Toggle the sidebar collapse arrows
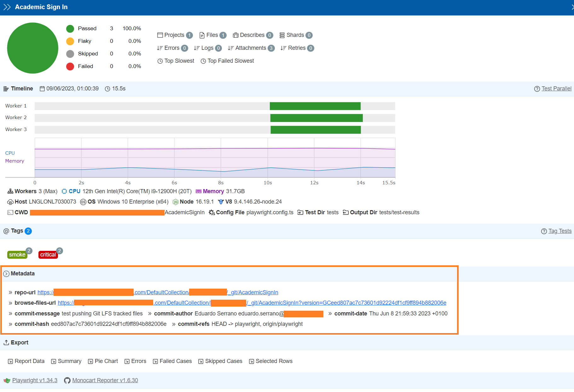The height and width of the screenshot is (392, 574). tap(7, 7)
